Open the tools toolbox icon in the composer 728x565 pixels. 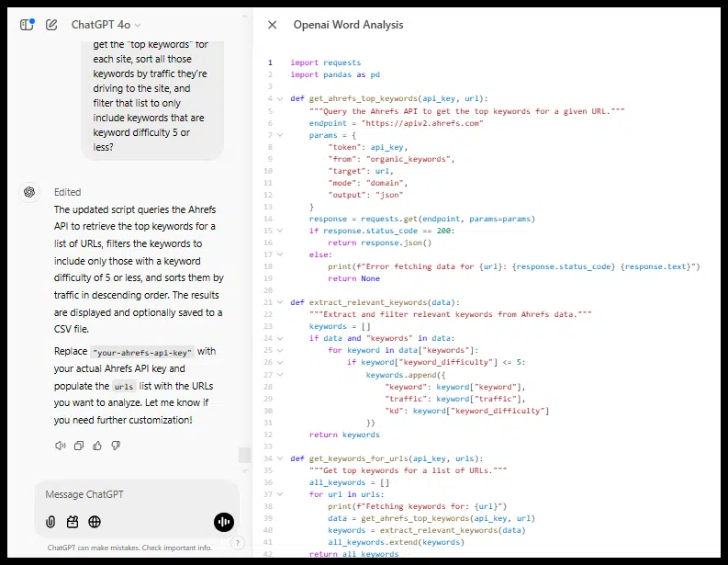(73, 522)
